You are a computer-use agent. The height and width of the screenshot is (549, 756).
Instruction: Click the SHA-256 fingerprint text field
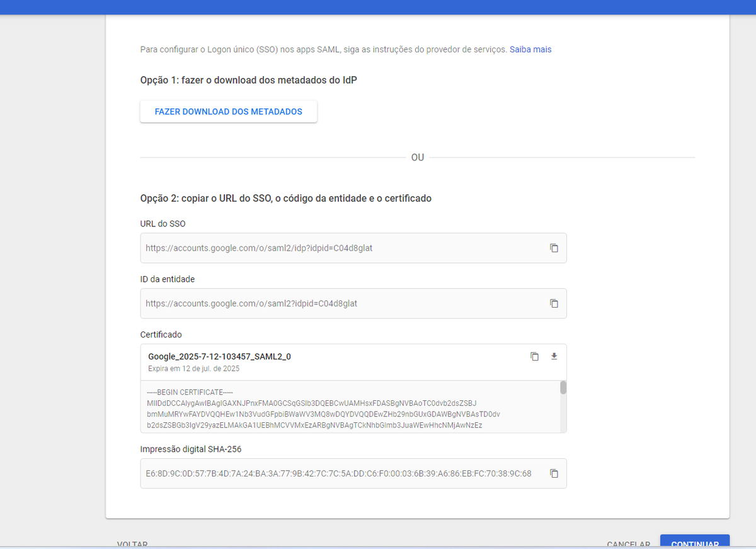338,473
